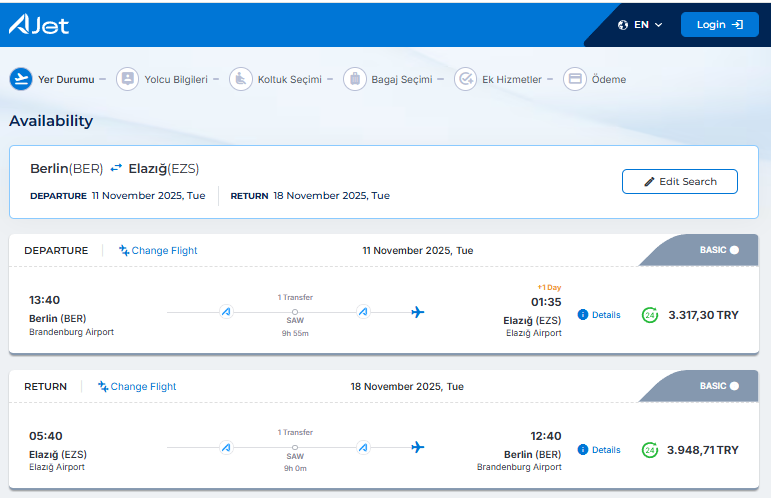Screen dimensions: 771x498
Task: Click the price 3.948,71 TRY
Action: tap(703, 450)
